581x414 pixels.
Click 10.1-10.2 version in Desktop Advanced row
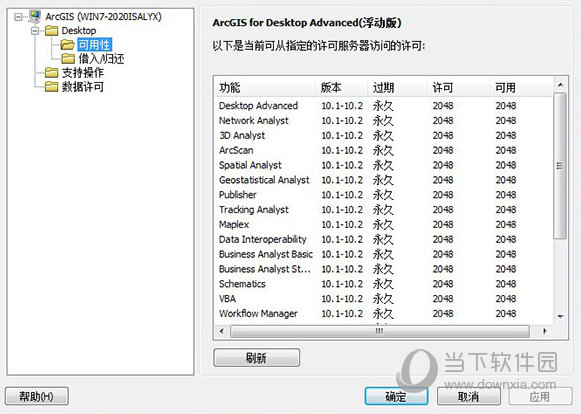(342, 106)
